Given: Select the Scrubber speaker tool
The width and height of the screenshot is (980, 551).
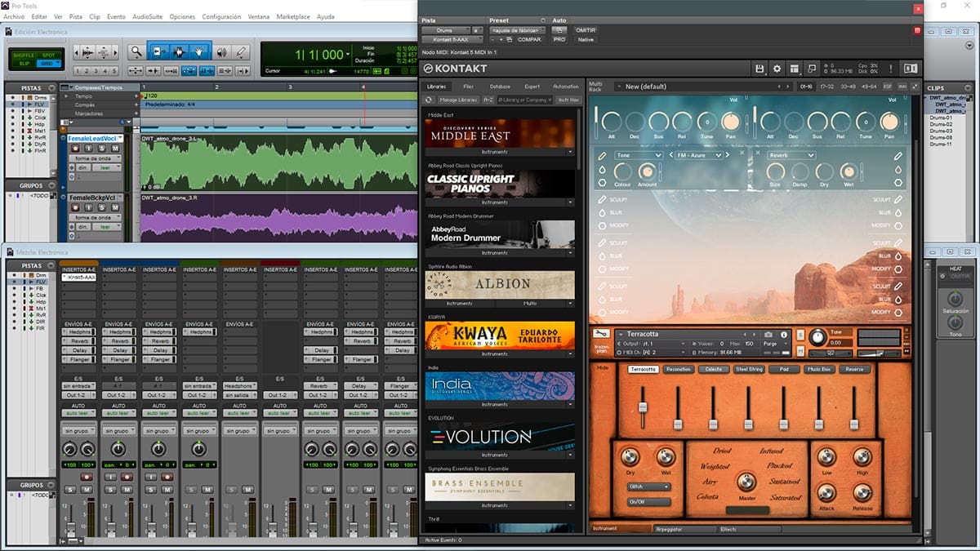Looking at the screenshot, I should tap(221, 51).
